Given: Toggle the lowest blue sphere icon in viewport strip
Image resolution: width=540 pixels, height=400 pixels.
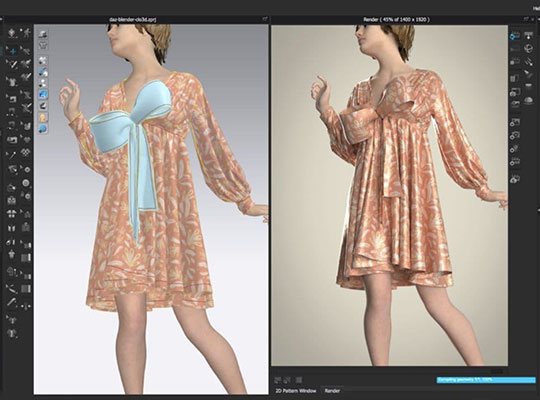Looking at the screenshot, I should click(43, 129).
